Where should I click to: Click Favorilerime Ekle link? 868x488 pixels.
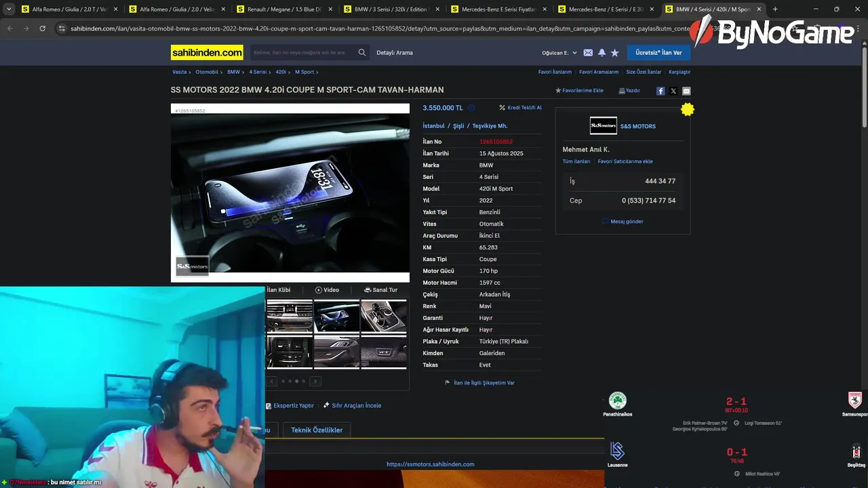point(579,91)
